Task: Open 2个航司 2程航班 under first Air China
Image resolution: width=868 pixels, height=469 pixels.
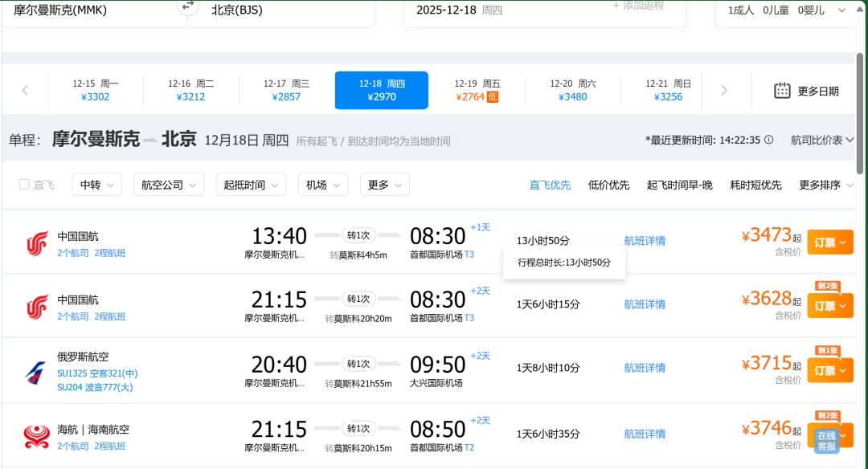Action: (92, 253)
